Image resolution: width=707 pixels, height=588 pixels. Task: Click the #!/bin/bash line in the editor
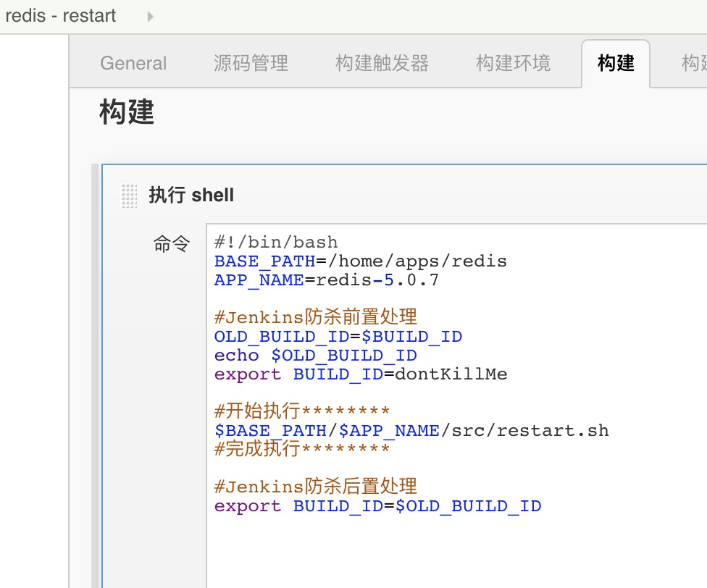[276, 243]
